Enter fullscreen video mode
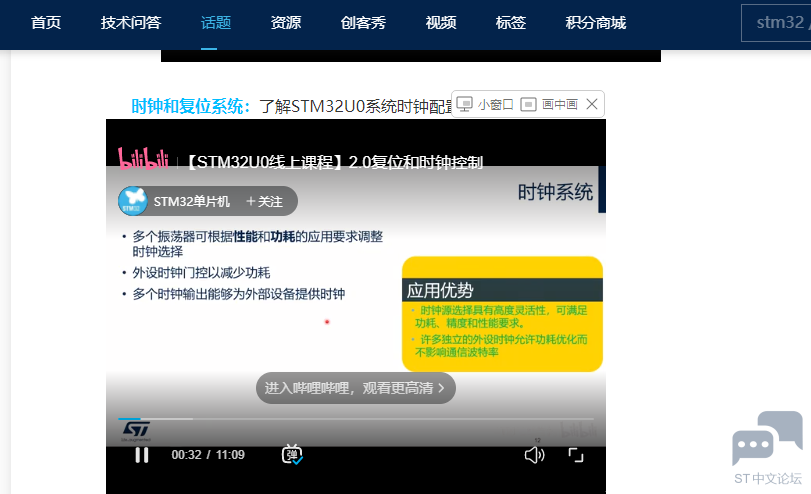Image resolution: width=811 pixels, height=494 pixels. [x=576, y=455]
